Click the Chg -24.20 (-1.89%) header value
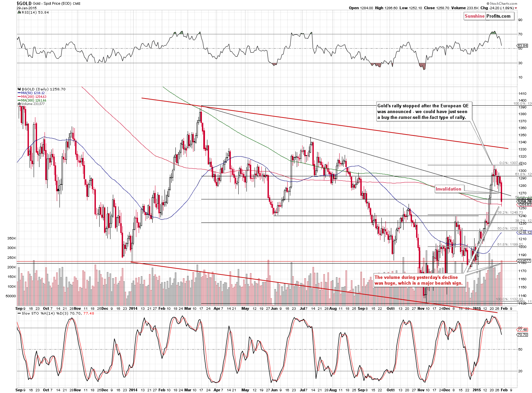Image resolution: width=532 pixels, height=393 pixels. pos(497,8)
